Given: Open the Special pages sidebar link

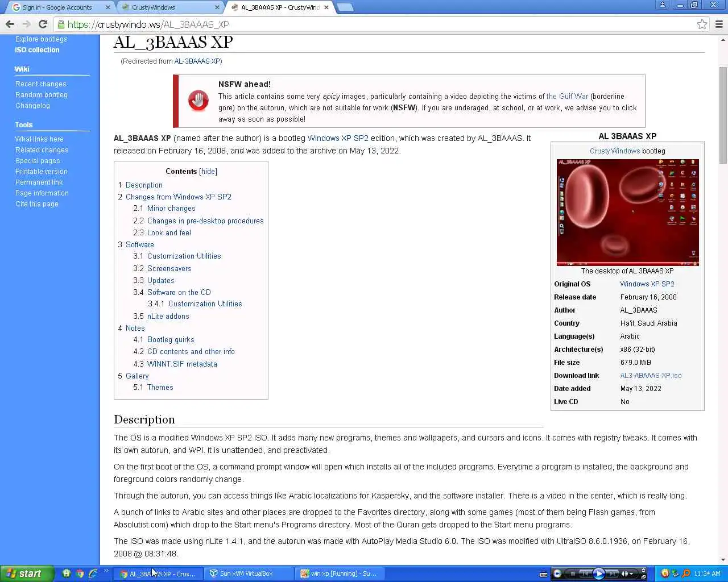Looking at the screenshot, I should (x=38, y=161).
